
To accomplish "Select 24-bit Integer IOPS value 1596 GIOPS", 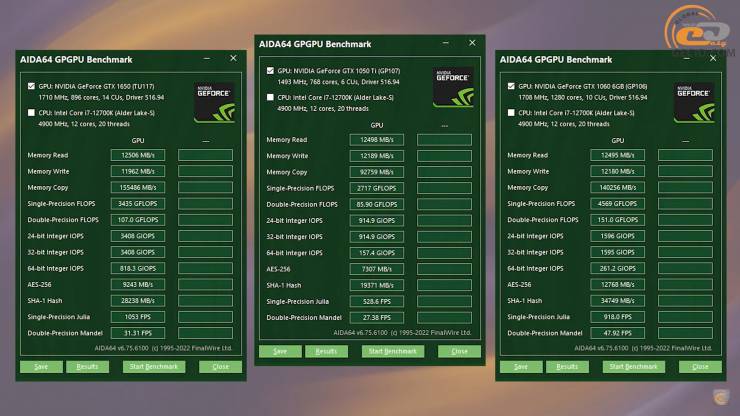I will [617, 236].
